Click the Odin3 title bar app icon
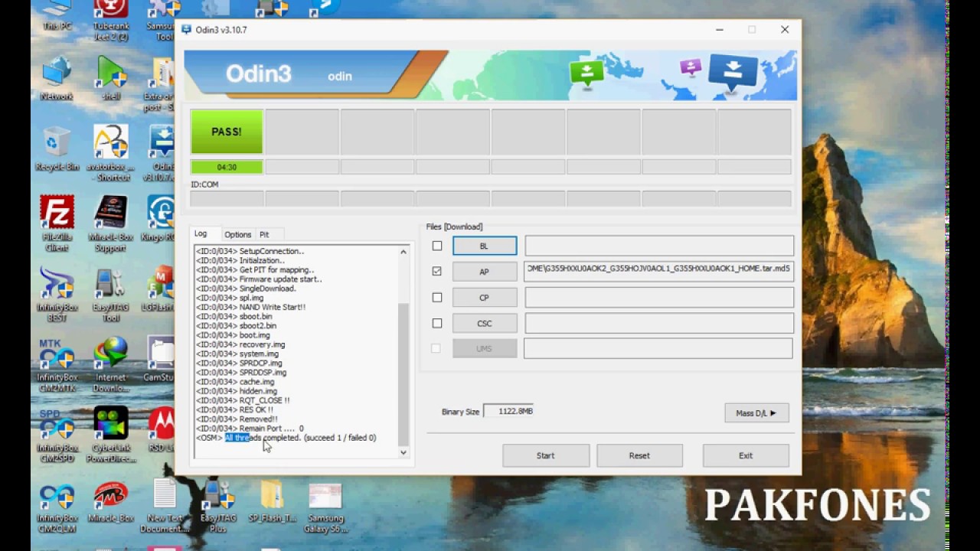Viewport: 980px width, 551px height. pyautogui.click(x=186, y=30)
